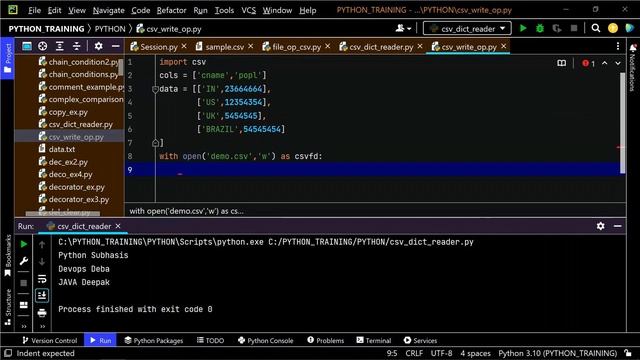The image size is (640, 360).
Task: Open Run panel settings gear
Action: pos(600,226)
